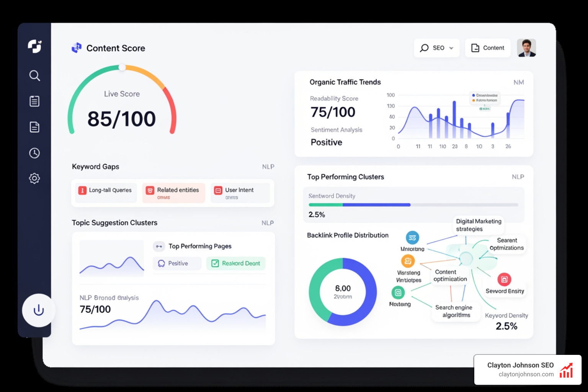Image resolution: width=588 pixels, height=392 pixels.
Task: Click the history clock icon in the sidebar
Action: coord(34,153)
